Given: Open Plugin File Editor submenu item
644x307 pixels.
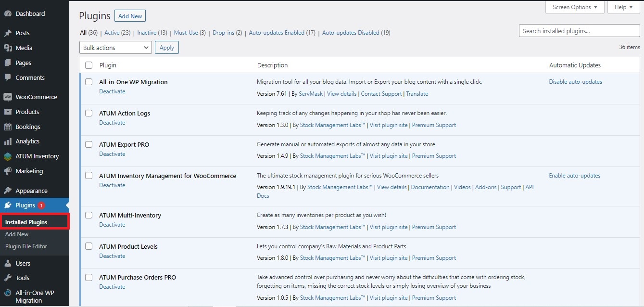Looking at the screenshot, I should 26,246.
